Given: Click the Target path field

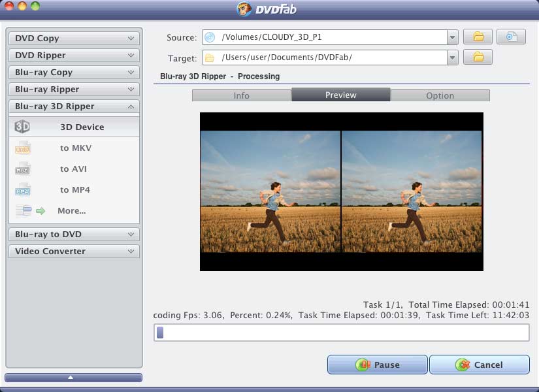Looking at the screenshot, I should point(325,57).
